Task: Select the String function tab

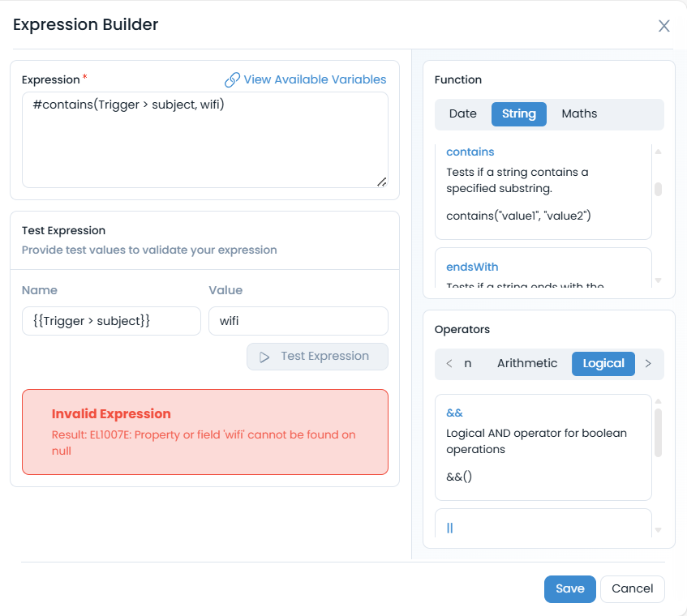Action: pyautogui.click(x=518, y=114)
